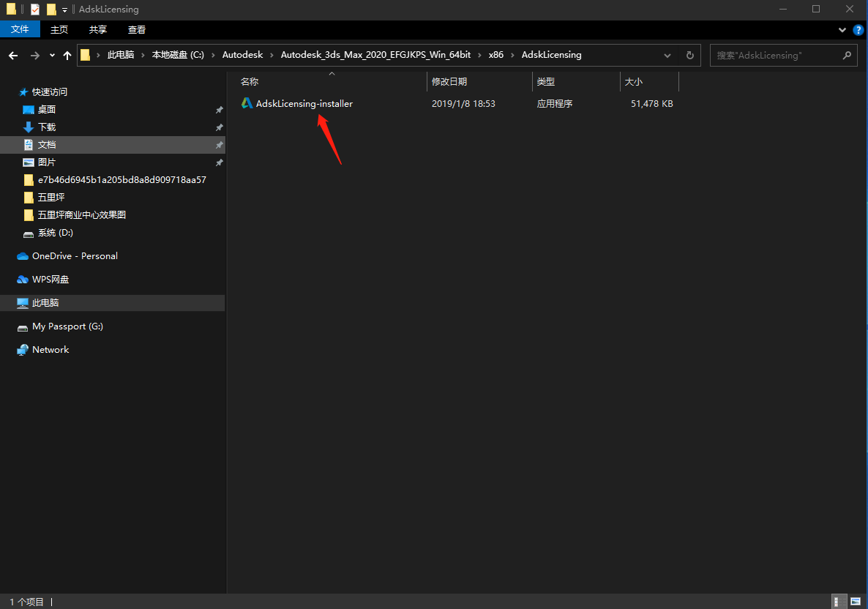The width and height of the screenshot is (868, 609).
Task: Open 五里坪商业中心效果图 folder
Action: click(x=81, y=214)
